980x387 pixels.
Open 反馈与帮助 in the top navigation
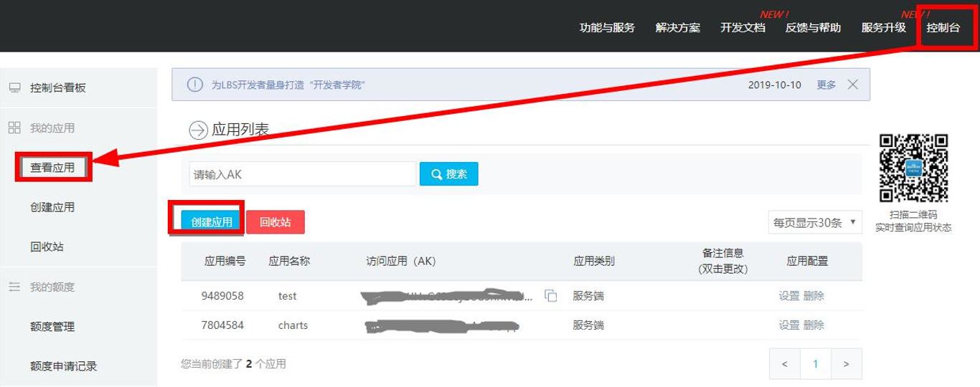813,28
